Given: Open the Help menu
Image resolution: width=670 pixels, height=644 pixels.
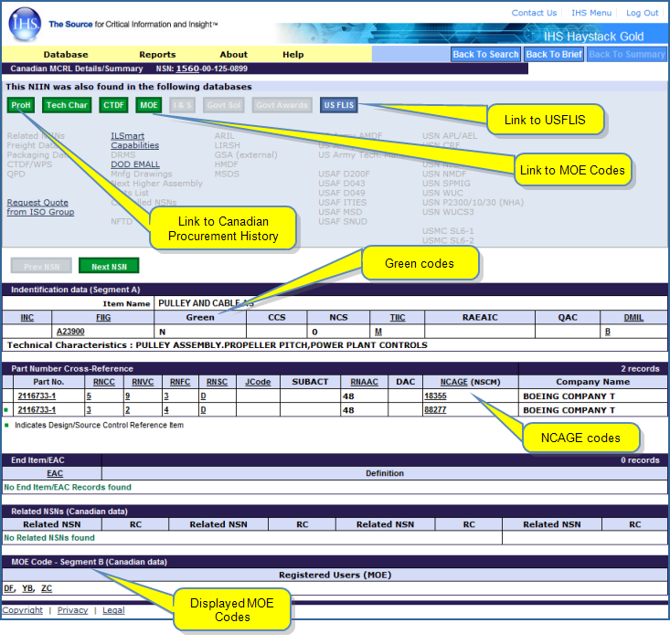Looking at the screenshot, I should (293, 55).
